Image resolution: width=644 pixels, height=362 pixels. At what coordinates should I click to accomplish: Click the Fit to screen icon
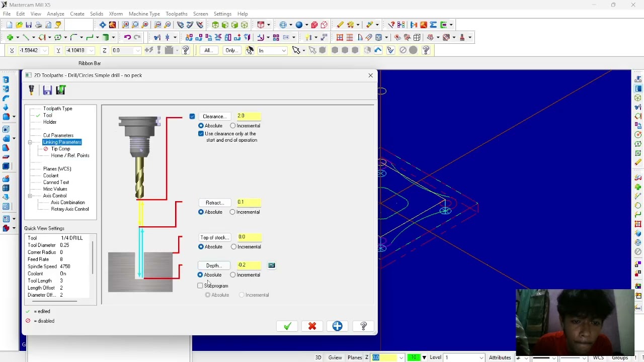103,25
